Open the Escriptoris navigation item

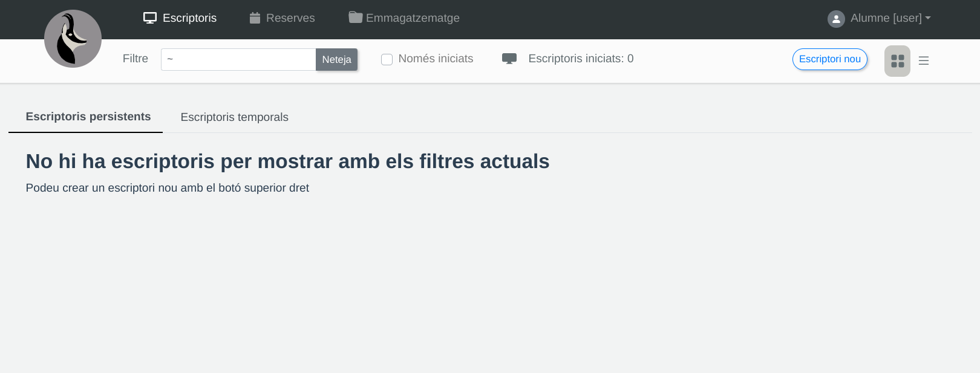click(x=189, y=18)
